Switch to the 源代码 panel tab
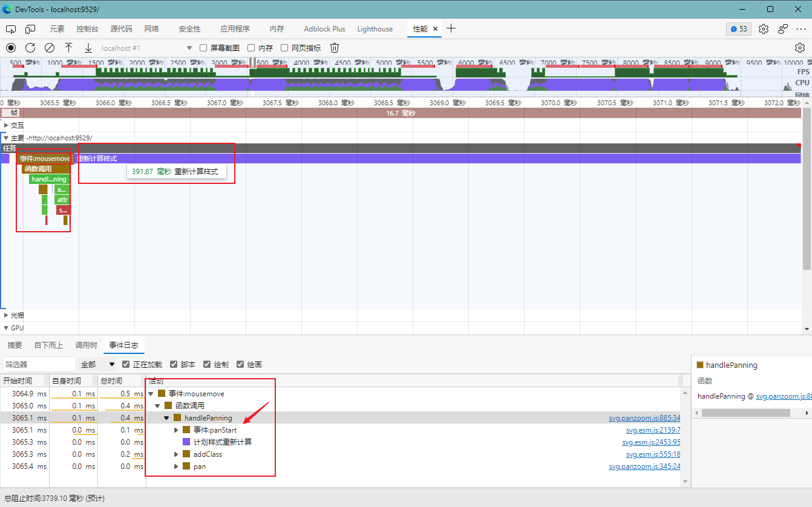This screenshot has height=507, width=812. click(121, 29)
